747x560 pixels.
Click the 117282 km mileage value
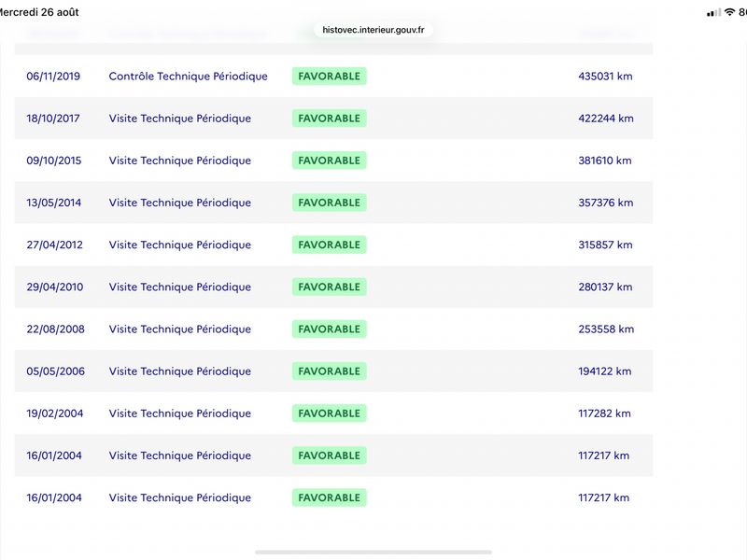pyautogui.click(x=604, y=413)
